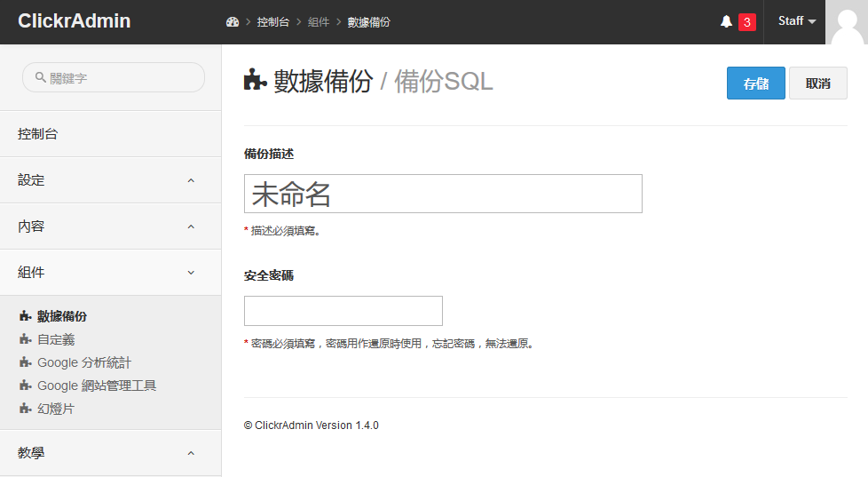The image size is (868, 477).
Task: Click the user avatar picture
Action: coord(847,22)
